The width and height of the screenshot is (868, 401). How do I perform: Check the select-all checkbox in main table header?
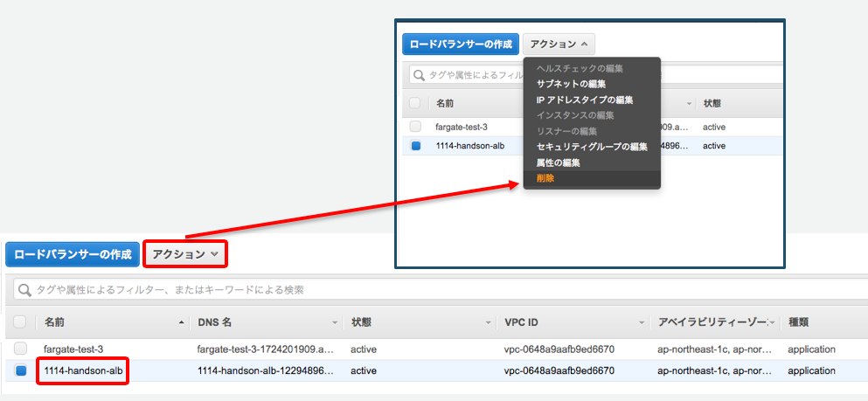pyautogui.click(x=19, y=321)
